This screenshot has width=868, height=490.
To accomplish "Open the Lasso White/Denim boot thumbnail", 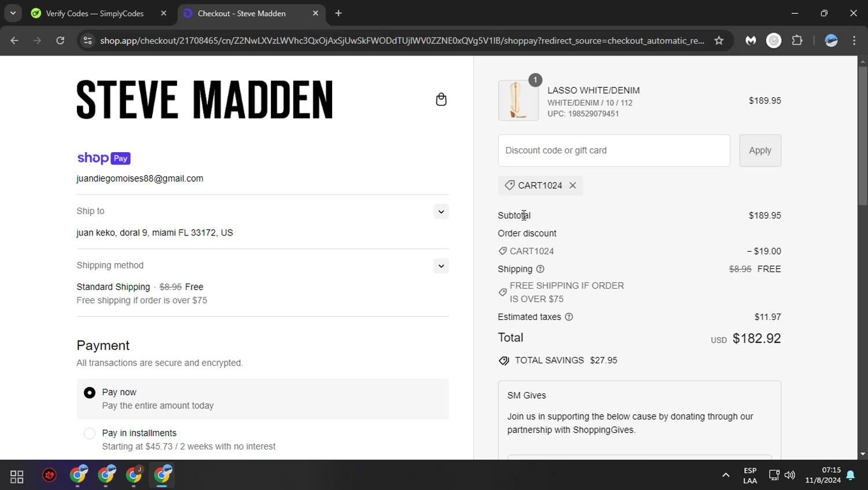I will (x=518, y=100).
